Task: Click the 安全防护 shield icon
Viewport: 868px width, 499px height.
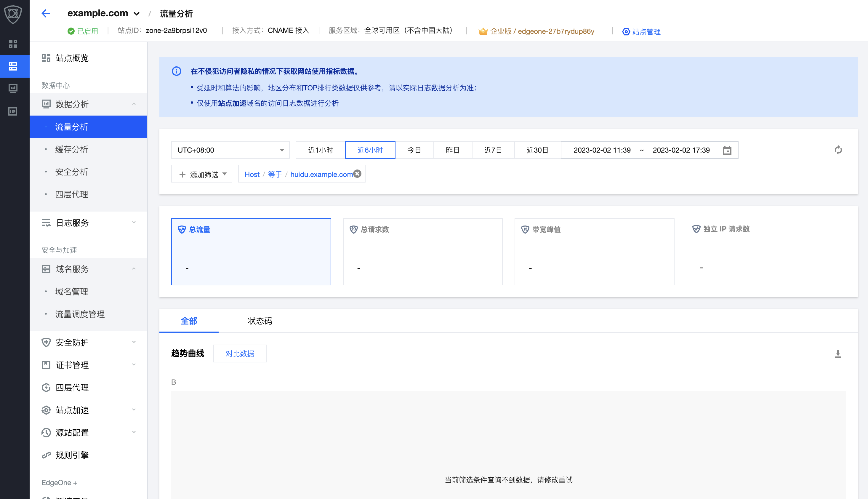Action: (x=46, y=342)
